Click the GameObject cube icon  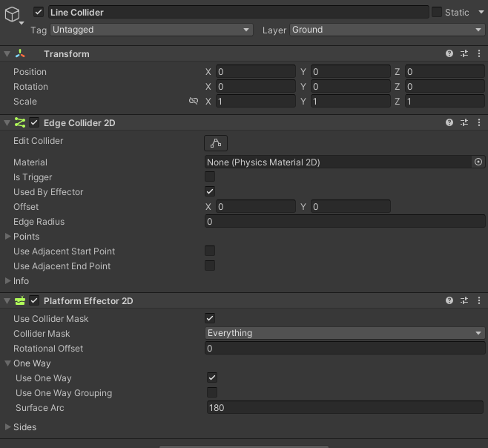tap(14, 16)
